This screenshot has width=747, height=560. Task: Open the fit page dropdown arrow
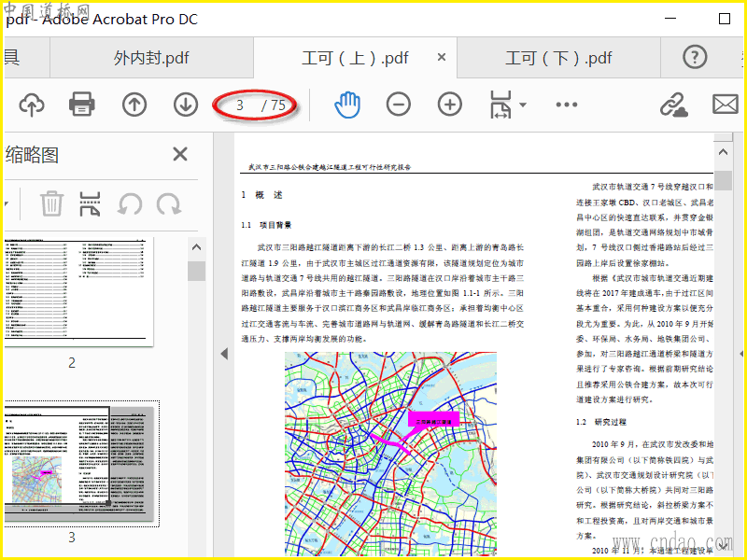click(x=523, y=105)
